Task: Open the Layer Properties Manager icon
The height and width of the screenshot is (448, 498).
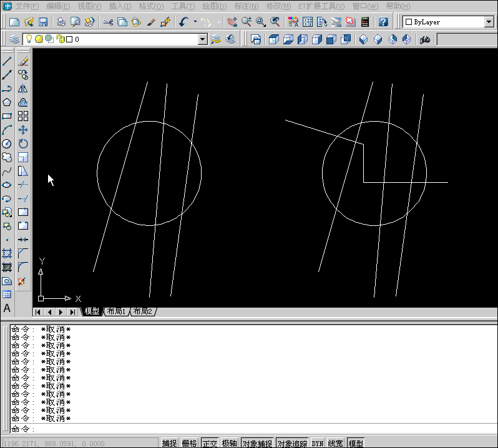Action: pyautogui.click(x=14, y=39)
